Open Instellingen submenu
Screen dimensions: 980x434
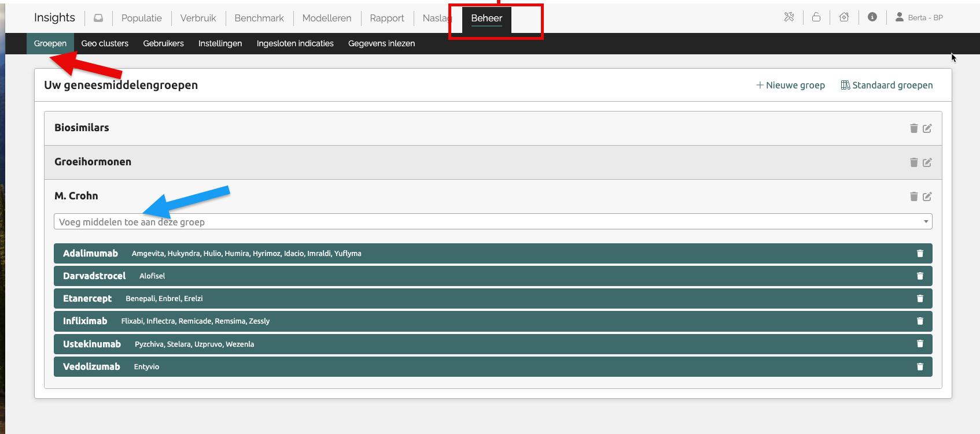pos(220,43)
